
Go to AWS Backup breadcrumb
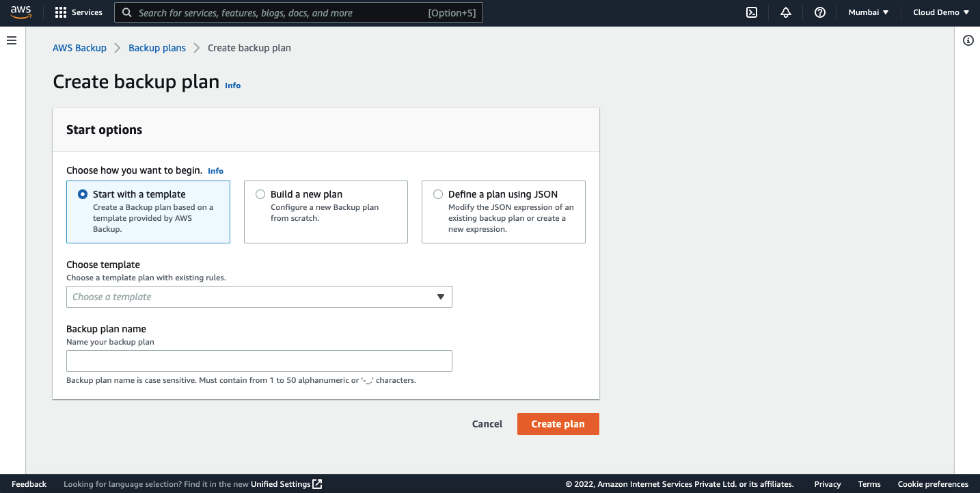[79, 48]
